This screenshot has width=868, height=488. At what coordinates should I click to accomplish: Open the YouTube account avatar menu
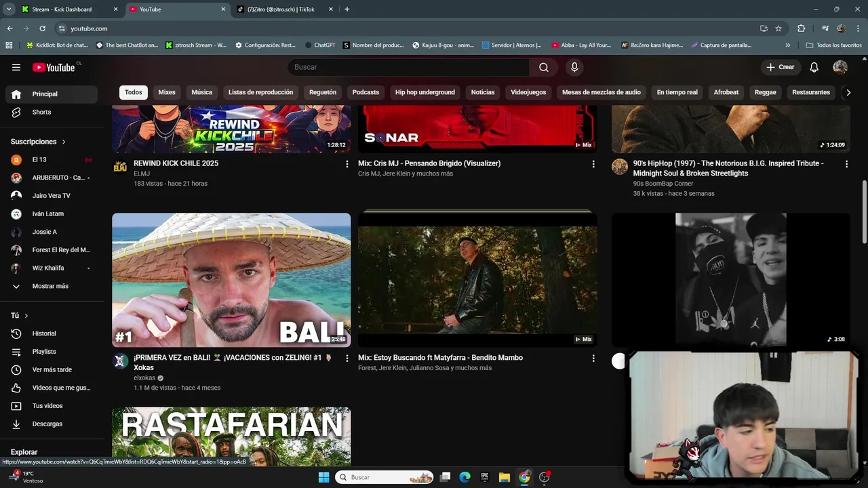[840, 67]
